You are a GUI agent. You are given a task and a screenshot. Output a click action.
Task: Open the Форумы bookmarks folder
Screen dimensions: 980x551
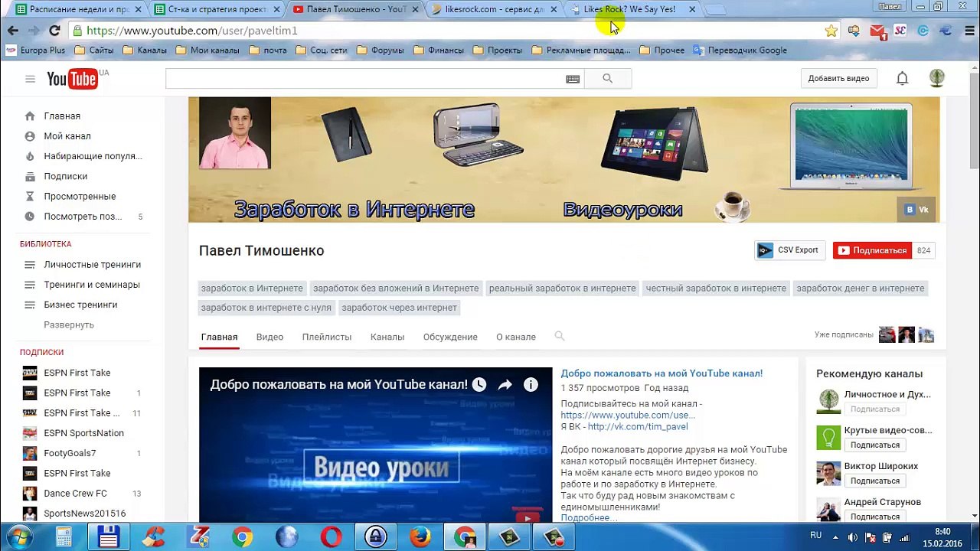[x=380, y=51]
